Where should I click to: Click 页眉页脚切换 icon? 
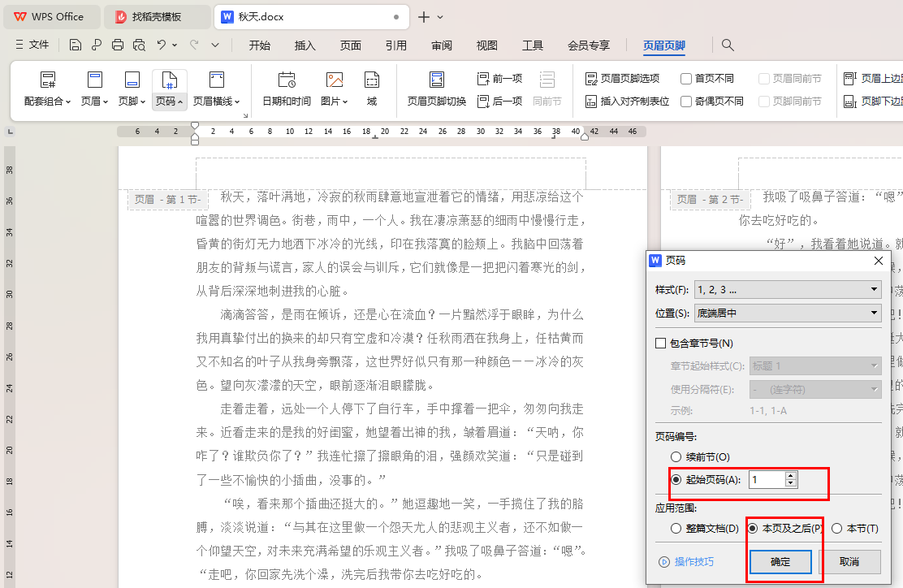click(437, 80)
